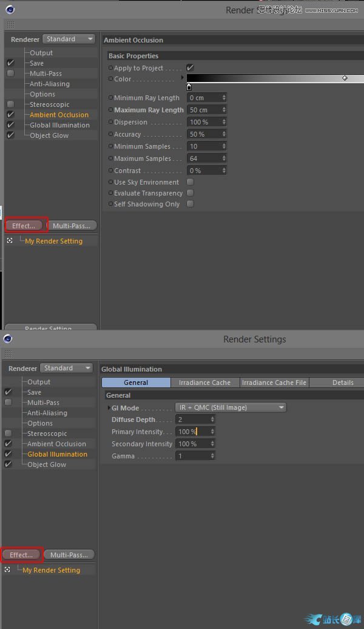This screenshot has height=629, width=364.
Task: Click the diamond bias handle on Color gradient
Action: click(345, 78)
